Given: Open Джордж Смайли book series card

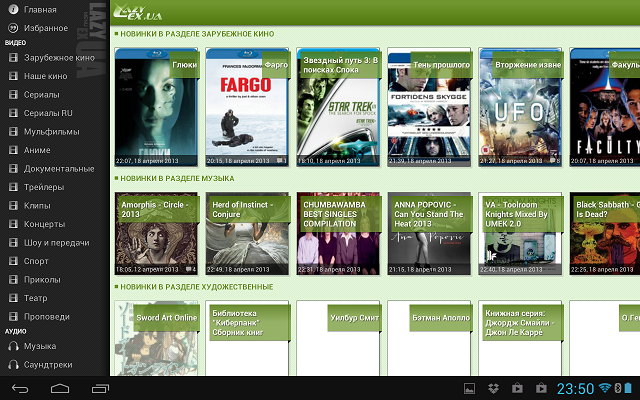Looking at the screenshot, I should click(520, 338).
